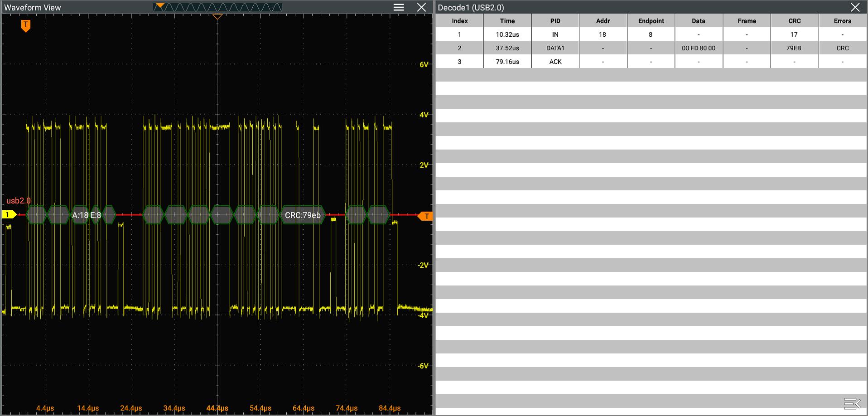Click the Time column header

click(x=507, y=21)
